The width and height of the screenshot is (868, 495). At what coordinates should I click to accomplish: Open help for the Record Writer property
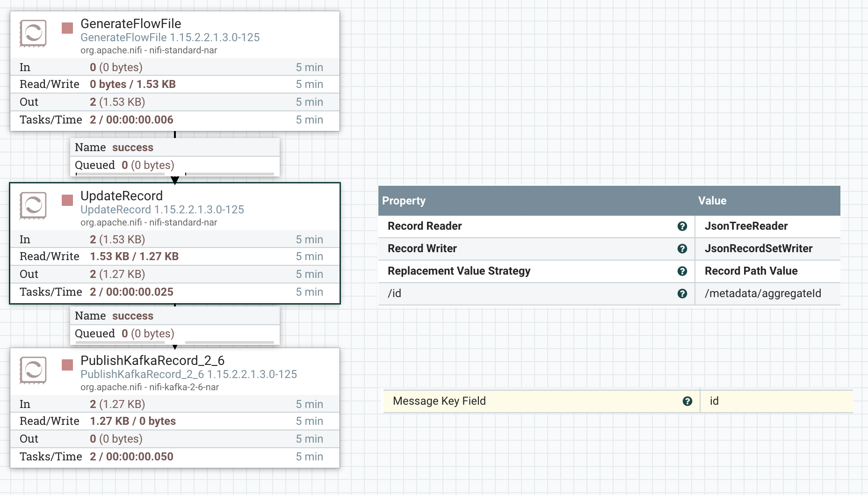[683, 249]
